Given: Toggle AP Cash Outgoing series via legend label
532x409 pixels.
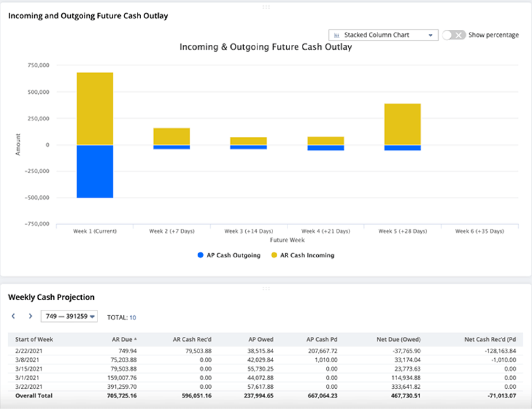Looking at the screenshot, I should 233,255.
